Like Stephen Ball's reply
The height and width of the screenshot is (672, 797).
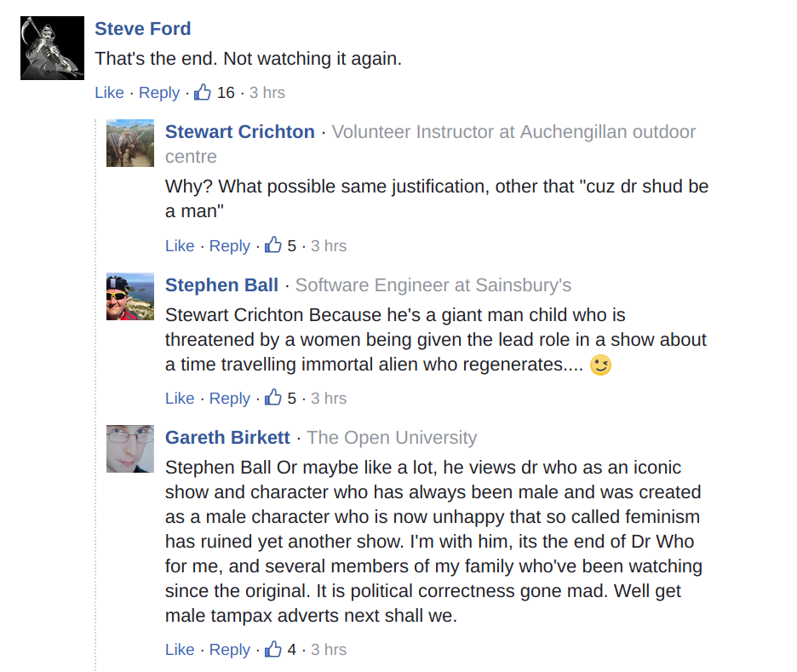click(x=180, y=399)
